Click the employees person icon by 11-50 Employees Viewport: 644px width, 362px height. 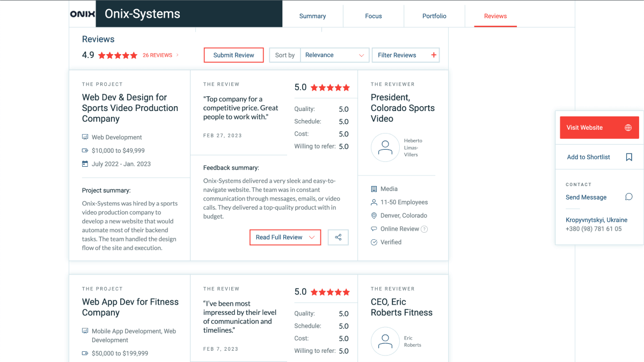point(374,202)
